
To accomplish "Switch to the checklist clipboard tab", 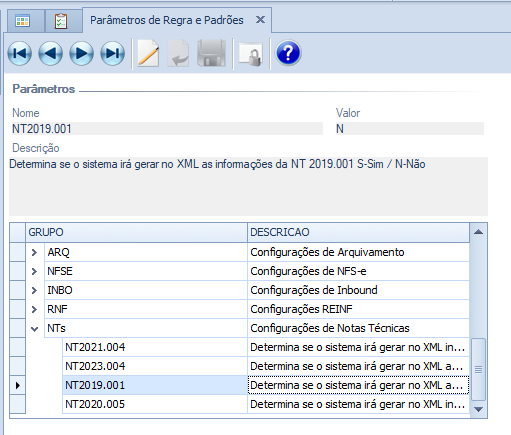I will point(61,21).
